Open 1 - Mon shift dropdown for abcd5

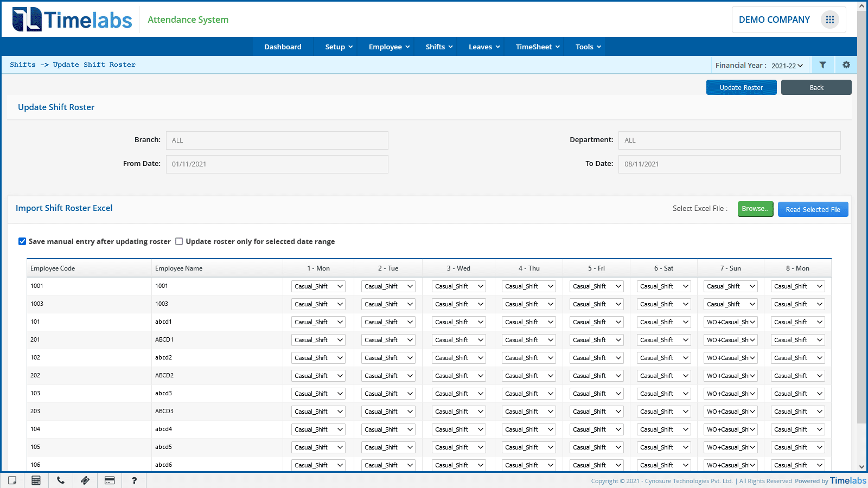(x=318, y=447)
